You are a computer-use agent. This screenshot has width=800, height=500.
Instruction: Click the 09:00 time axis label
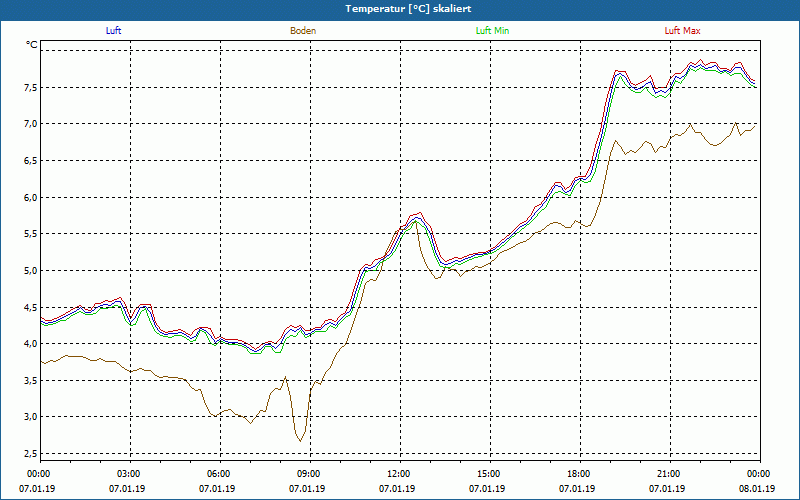tap(307, 473)
